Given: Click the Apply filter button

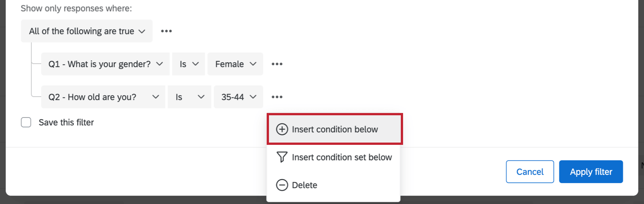Looking at the screenshot, I should pyautogui.click(x=591, y=172).
